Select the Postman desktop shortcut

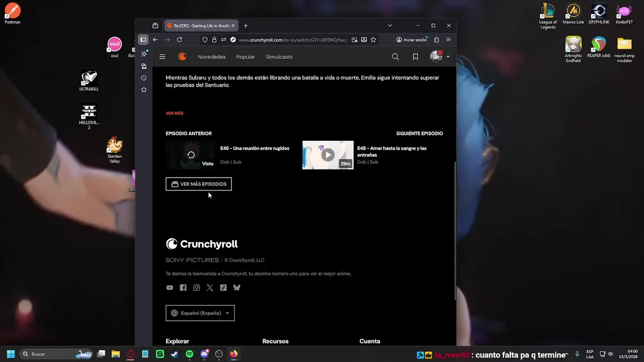pos(13,14)
